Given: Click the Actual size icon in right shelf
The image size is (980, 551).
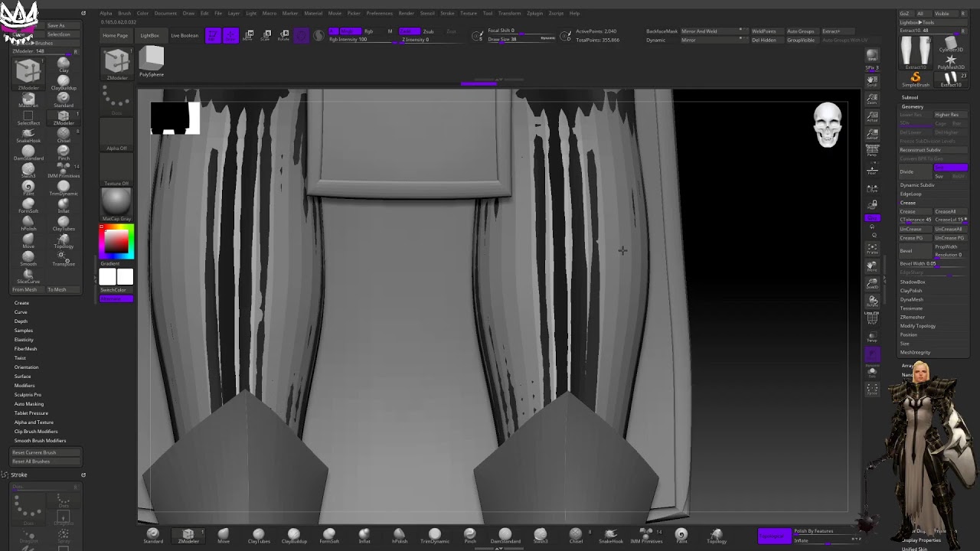Looking at the screenshot, I should pyautogui.click(x=872, y=116).
